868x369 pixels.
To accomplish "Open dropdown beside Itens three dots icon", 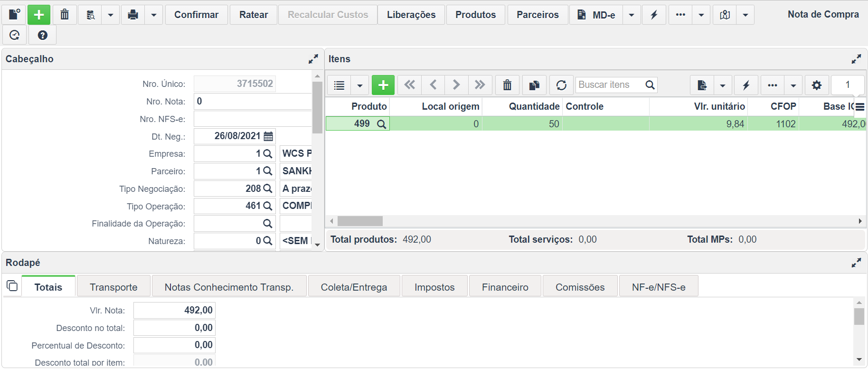I will pyautogui.click(x=793, y=85).
